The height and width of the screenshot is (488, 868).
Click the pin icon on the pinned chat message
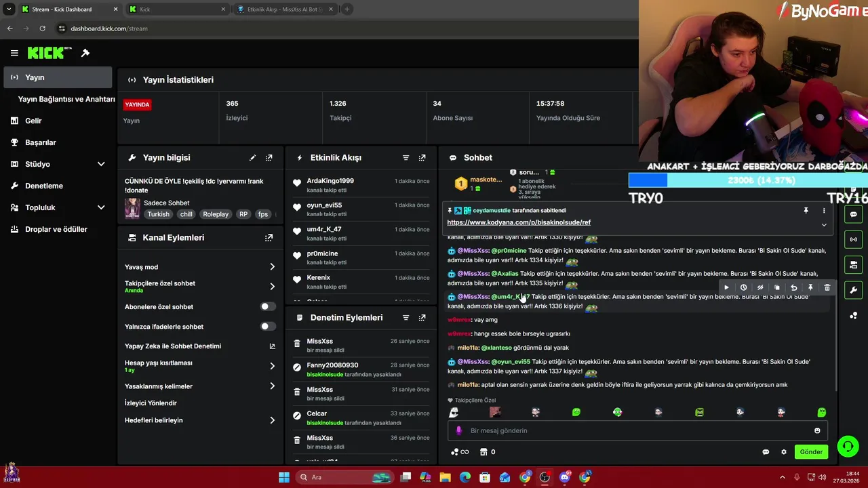pyautogui.click(x=806, y=211)
